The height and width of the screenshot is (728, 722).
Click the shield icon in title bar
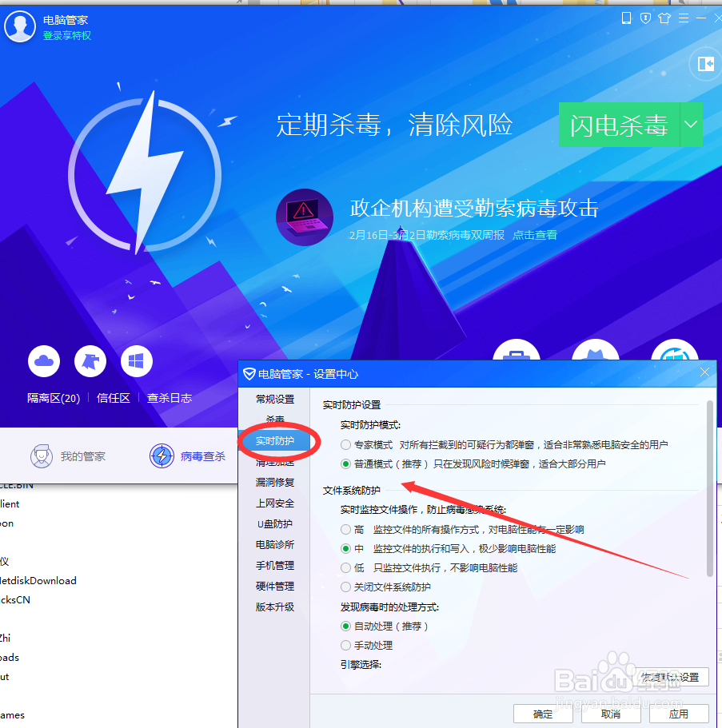point(645,18)
